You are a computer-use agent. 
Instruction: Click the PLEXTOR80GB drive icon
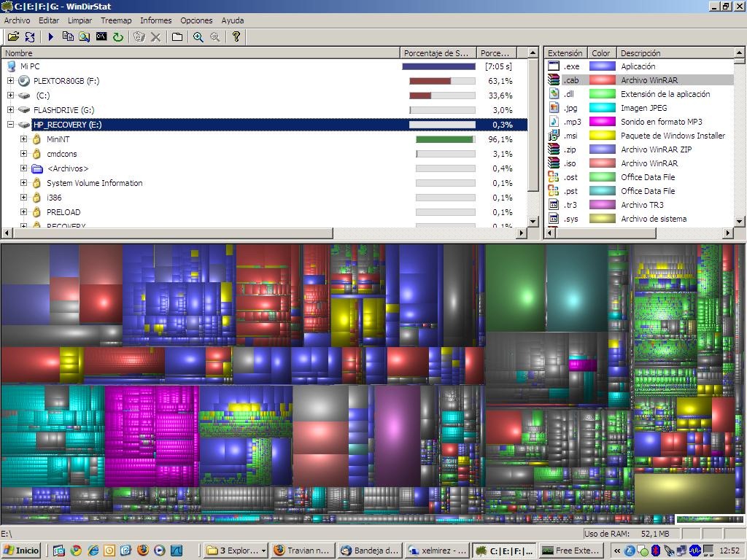[24, 81]
